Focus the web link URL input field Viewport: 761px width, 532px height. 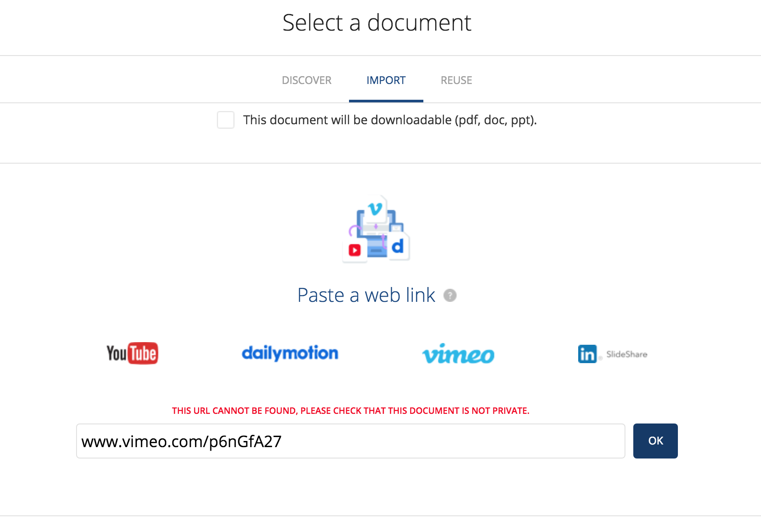(x=350, y=441)
